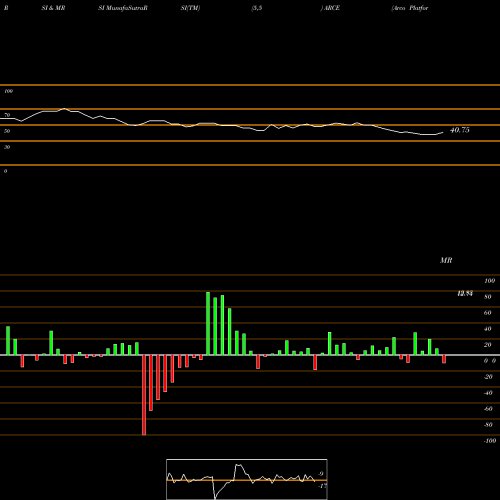
Task: Click the last red bar at the right end
Action: [x=444, y=359]
